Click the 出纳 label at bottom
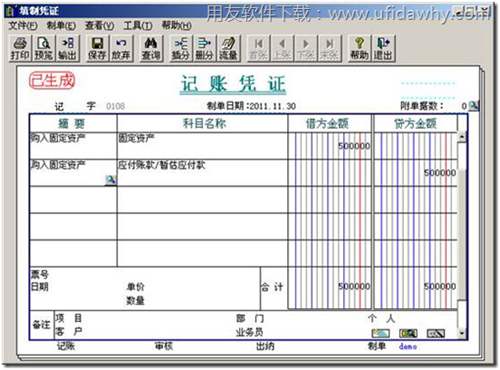 [265, 346]
